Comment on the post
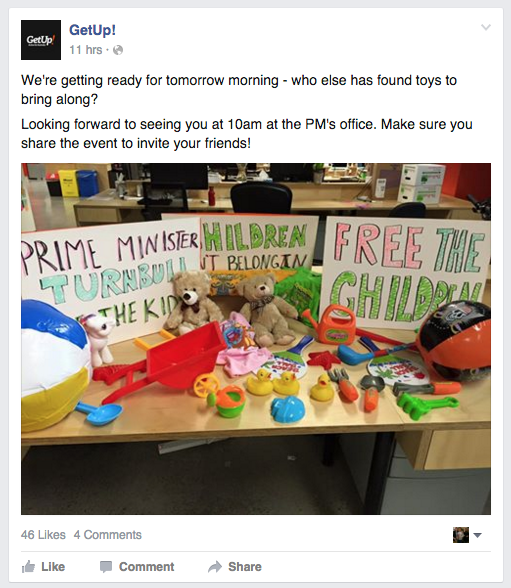 pyautogui.click(x=137, y=567)
